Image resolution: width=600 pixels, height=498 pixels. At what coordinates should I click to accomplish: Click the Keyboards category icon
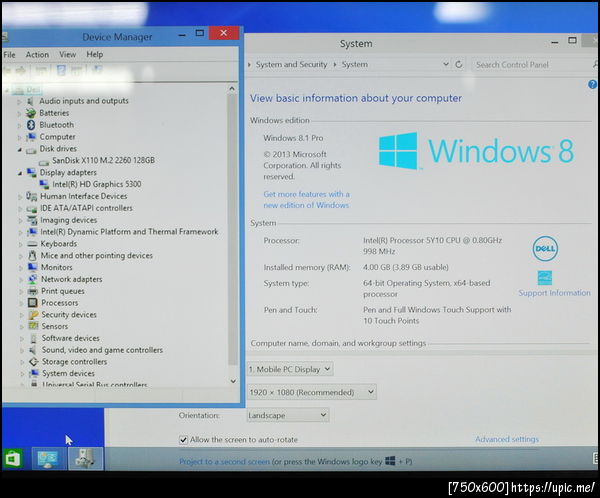(32, 244)
